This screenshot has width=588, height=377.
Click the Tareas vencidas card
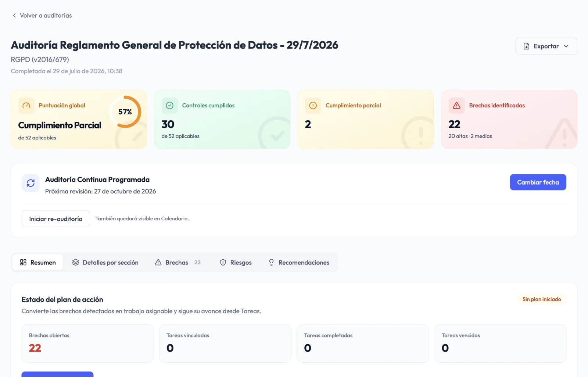coord(500,344)
